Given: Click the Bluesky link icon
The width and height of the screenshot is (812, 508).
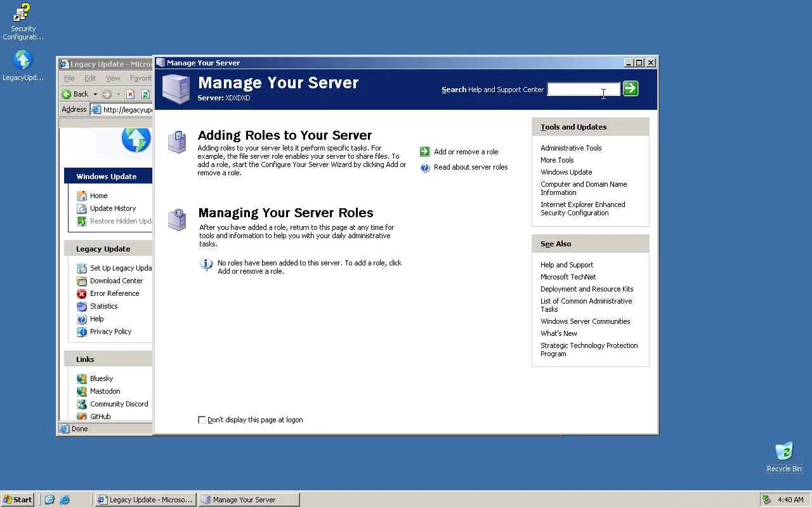Looking at the screenshot, I should pos(82,378).
